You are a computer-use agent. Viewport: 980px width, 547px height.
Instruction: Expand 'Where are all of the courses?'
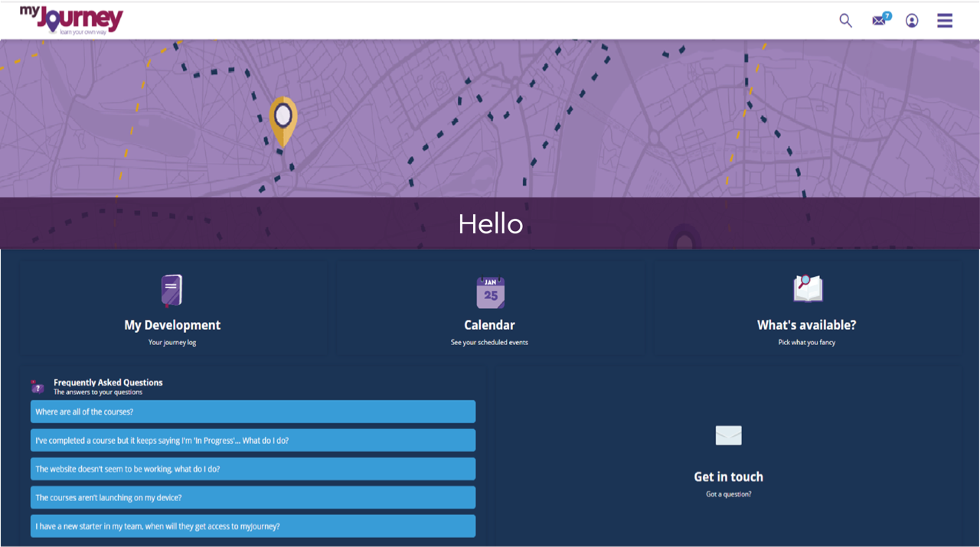point(253,412)
